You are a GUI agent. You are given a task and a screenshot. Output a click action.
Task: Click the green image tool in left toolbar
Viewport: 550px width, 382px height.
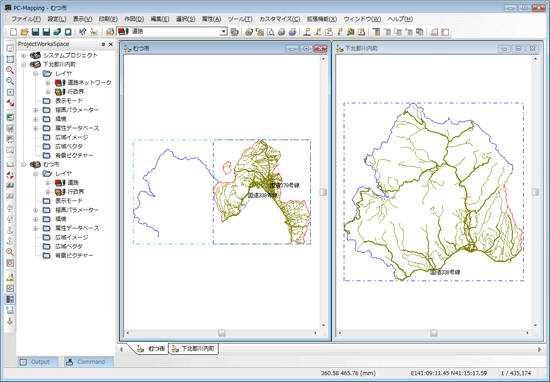10,117
